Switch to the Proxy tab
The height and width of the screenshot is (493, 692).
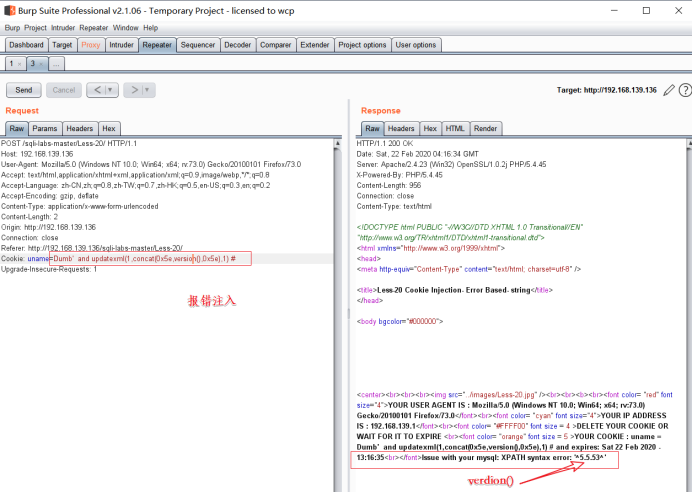(x=91, y=45)
